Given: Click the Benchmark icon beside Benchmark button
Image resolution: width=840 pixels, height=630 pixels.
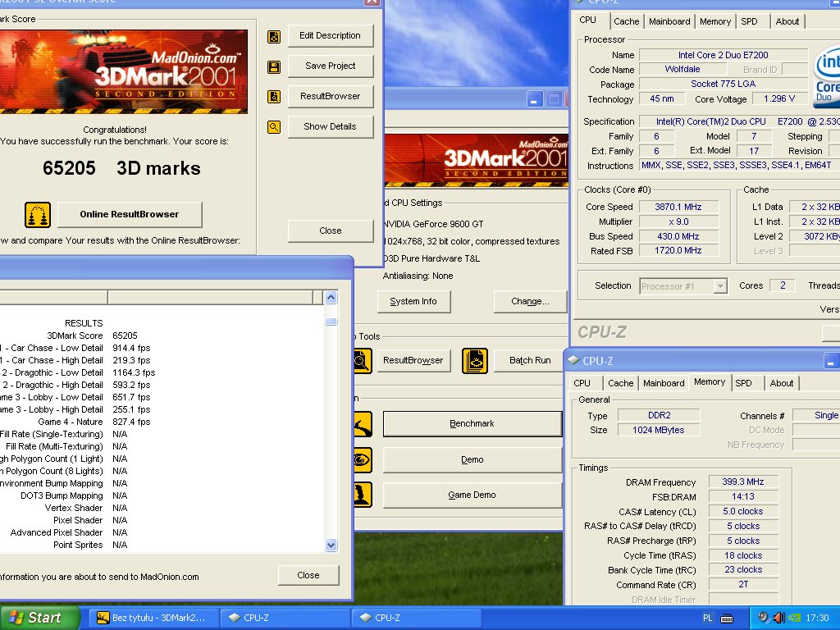Looking at the screenshot, I should point(363,424).
